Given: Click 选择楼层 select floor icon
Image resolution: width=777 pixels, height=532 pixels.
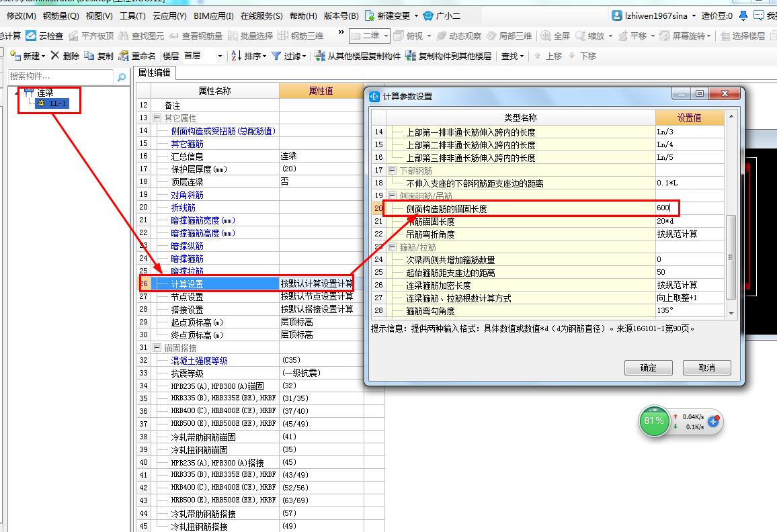Looking at the screenshot, I should point(725,36).
